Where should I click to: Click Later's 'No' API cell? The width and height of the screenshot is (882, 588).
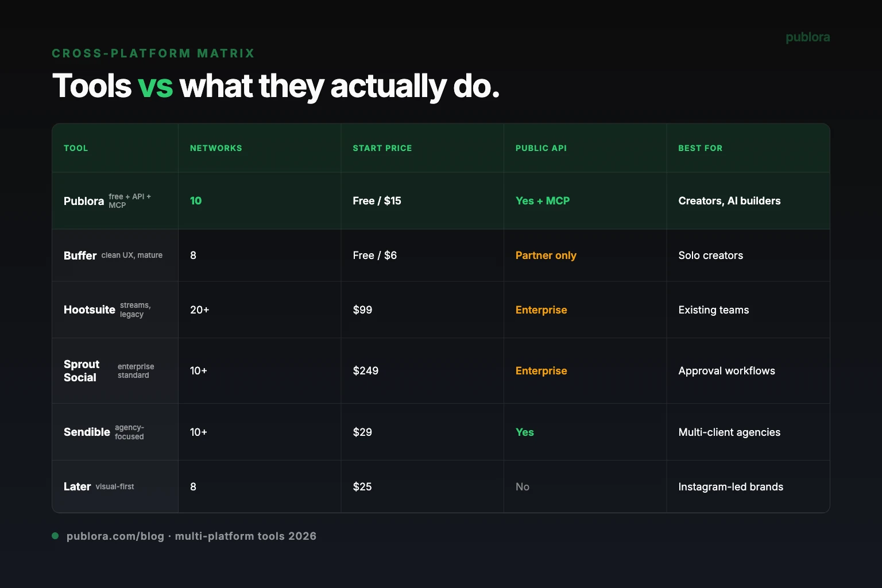(523, 487)
